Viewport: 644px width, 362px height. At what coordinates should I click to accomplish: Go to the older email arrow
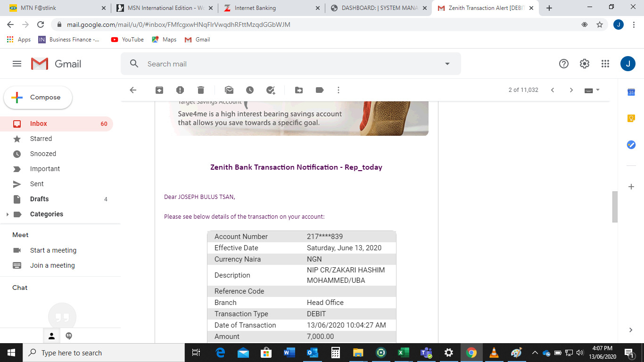click(571, 90)
